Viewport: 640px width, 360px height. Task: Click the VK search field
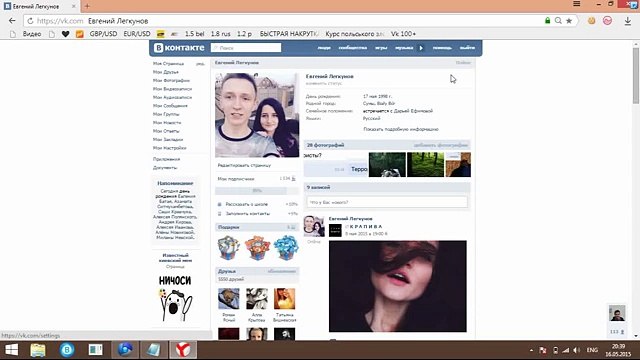(x=246, y=48)
